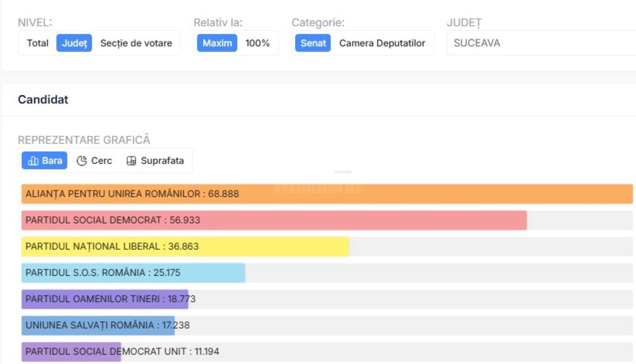636x364 pixels.
Task: Select the Senat category
Action: [x=313, y=43]
